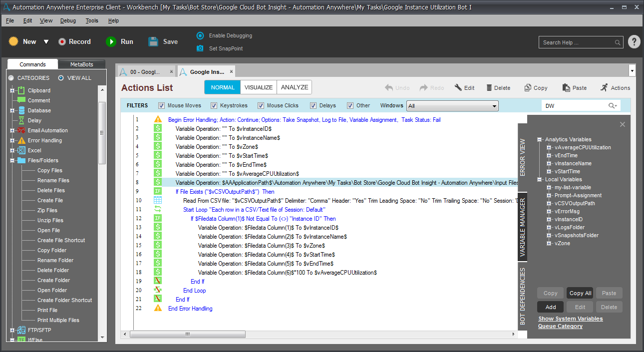
Task: Click the Set SnapPoint camera icon
Action: pos(200,48)
